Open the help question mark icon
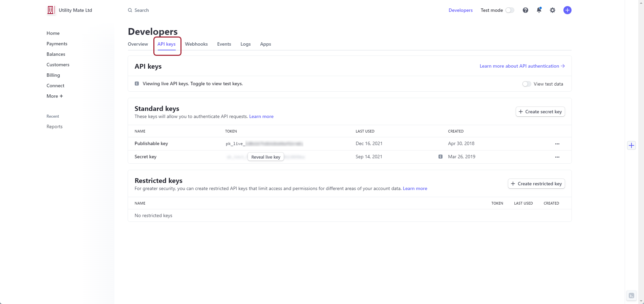644x304 pixels. pyautogui.click(x=525, y=10)
